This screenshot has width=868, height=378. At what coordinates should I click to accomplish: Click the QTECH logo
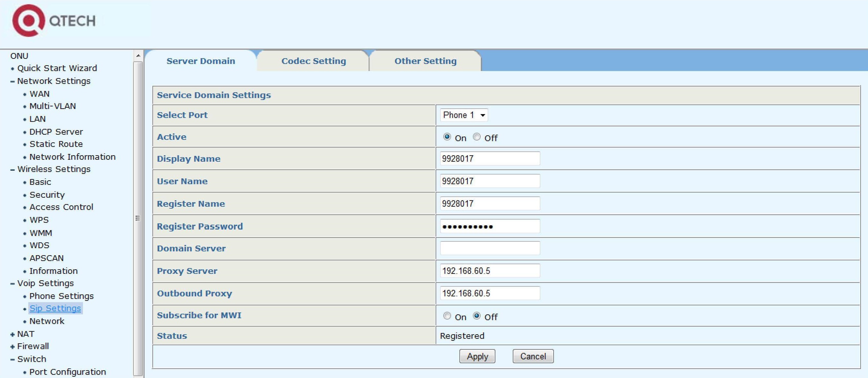(54, 21)
